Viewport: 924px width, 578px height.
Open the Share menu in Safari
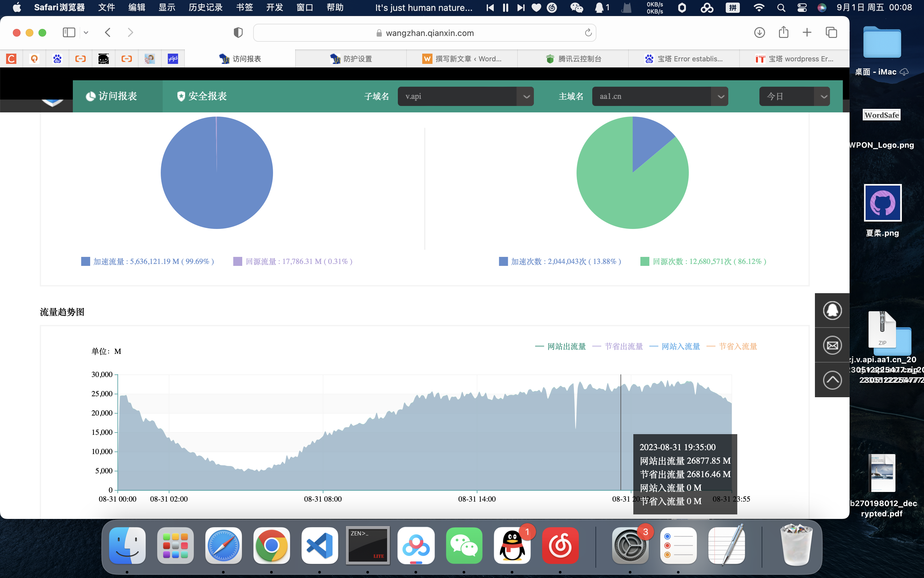click(783, 32)
